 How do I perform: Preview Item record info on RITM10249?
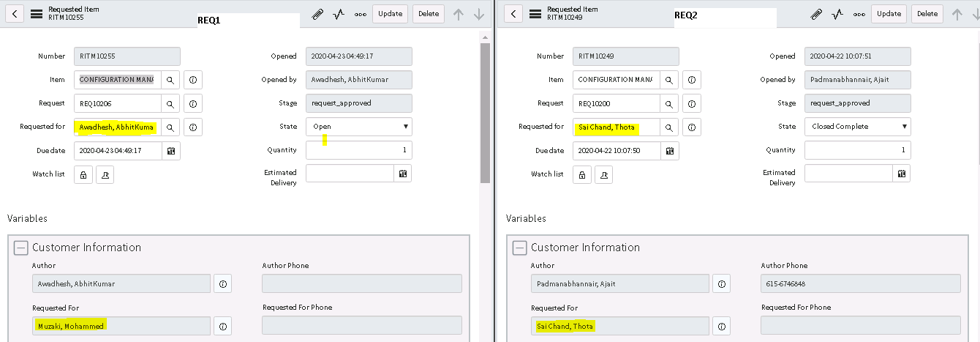tap(692, 80)
